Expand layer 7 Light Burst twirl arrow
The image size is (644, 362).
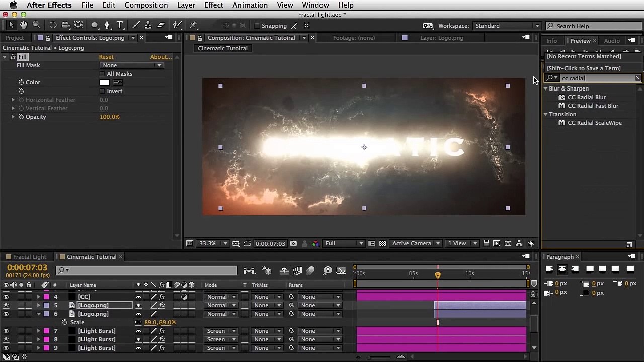point(38,331)
